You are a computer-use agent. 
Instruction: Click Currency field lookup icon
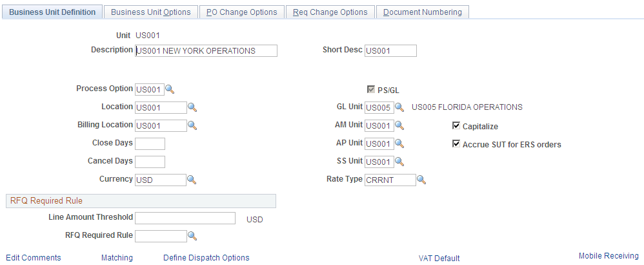(x=192, y=180)
